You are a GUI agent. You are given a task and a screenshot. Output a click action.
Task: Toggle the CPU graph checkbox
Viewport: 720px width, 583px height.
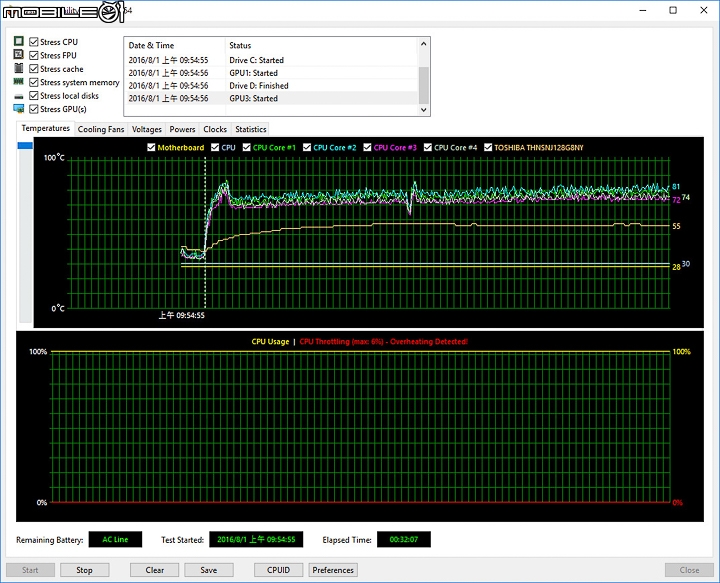(215, 147)
